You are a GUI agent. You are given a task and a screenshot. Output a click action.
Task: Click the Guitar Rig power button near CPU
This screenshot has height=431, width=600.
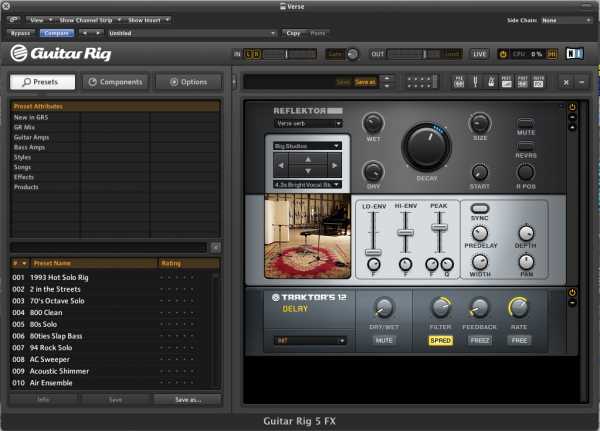[x=503, y=54]
